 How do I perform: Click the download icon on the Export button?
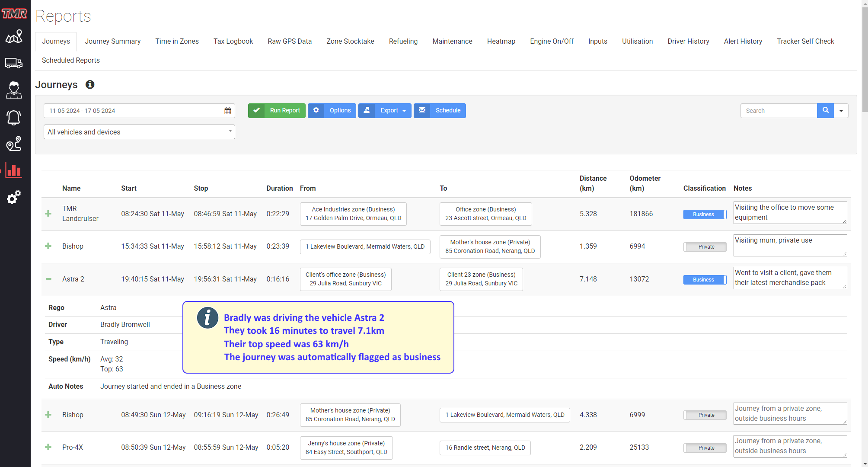(x=367, y=110)
